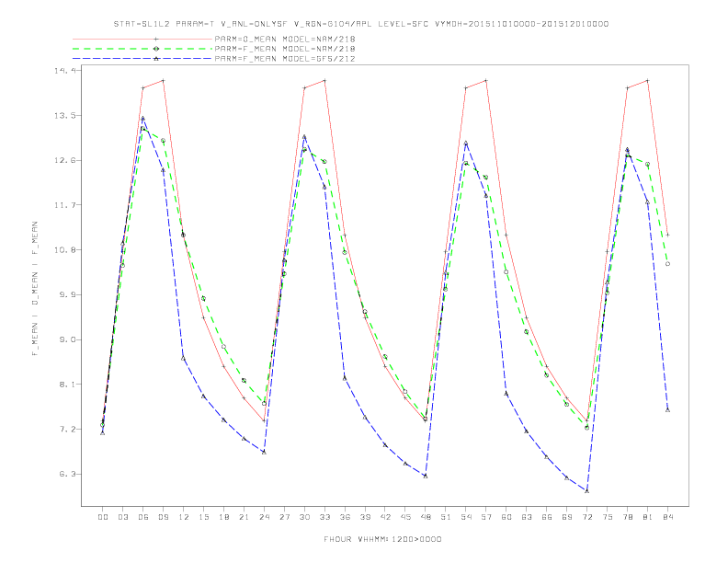The height and width of the screenshot is (563, 728).
Task: Click the blue dashed line sample in legend
Action: [142, 59]
